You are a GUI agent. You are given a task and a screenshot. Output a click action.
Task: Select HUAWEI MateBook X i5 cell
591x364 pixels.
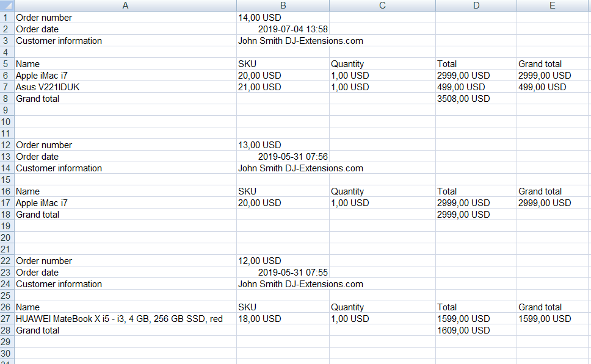point(126,319)
